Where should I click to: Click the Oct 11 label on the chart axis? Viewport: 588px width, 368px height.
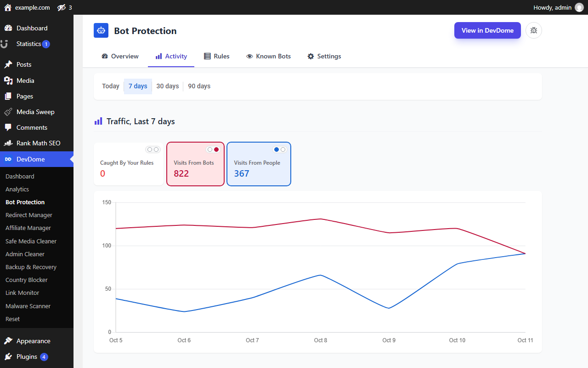[x=525, y=340]
